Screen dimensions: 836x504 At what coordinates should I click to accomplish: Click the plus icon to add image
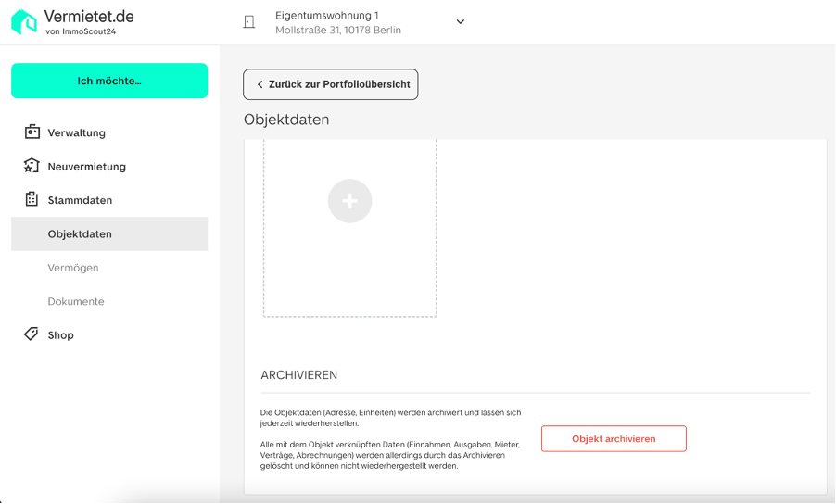(x=349, y=201)
